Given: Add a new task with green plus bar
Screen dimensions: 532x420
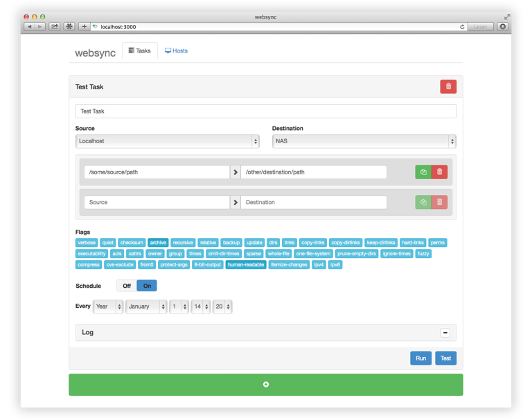Looking at the screenshot, I should (266, 385).
